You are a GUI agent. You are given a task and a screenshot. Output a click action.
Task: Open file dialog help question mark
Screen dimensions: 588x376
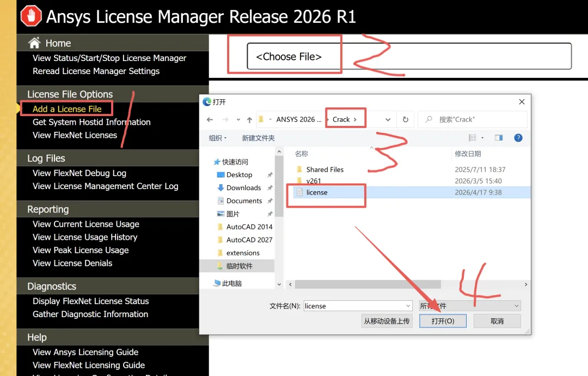[518, 138]
